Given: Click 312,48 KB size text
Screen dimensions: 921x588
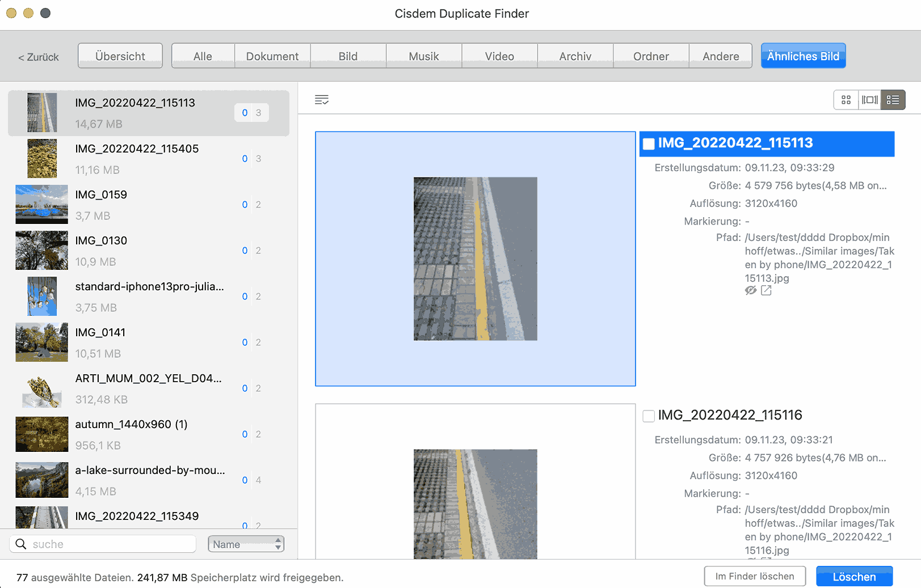Looking at the screenshot, I should [x=101, y=400].
